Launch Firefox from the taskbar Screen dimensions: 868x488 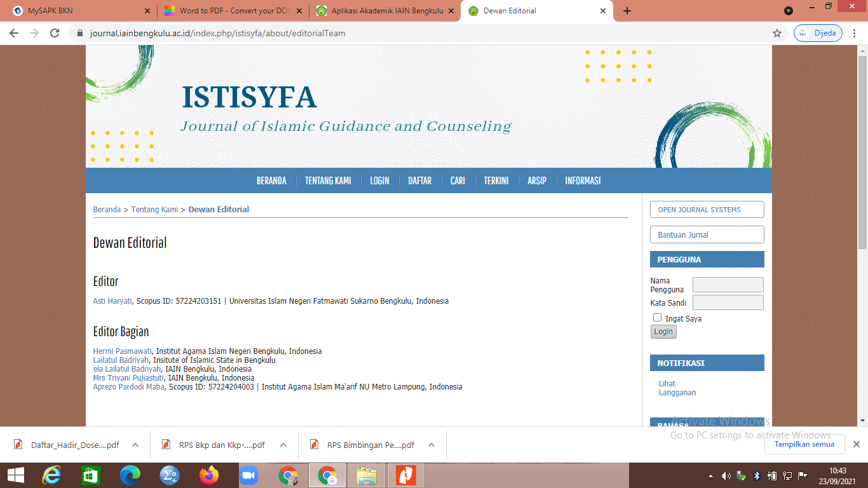[x=208, y=475]
